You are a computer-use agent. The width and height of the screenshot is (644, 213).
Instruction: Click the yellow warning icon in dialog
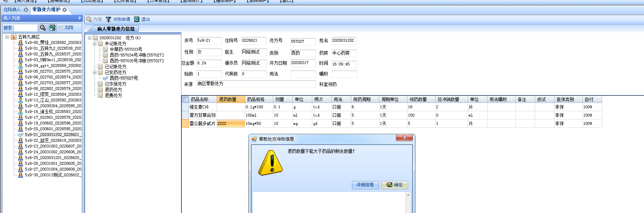270,163
